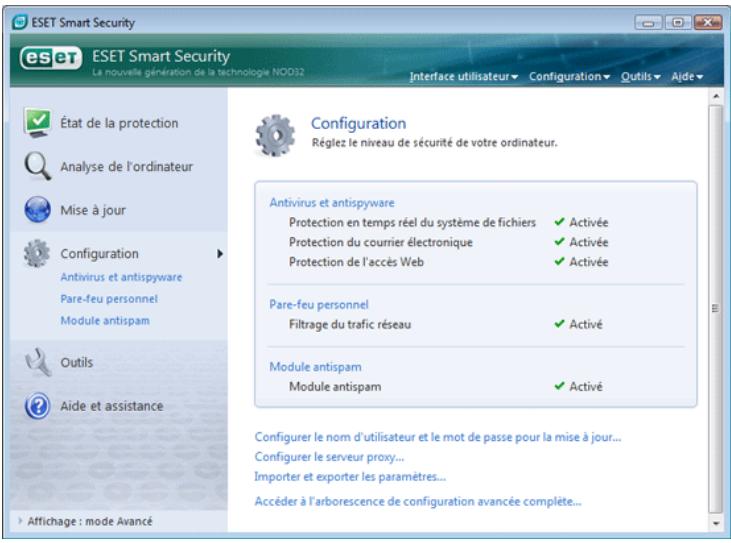Maximize the ESET Smart Security window
The width and height of the screenshot is (731, 543).
678,22
